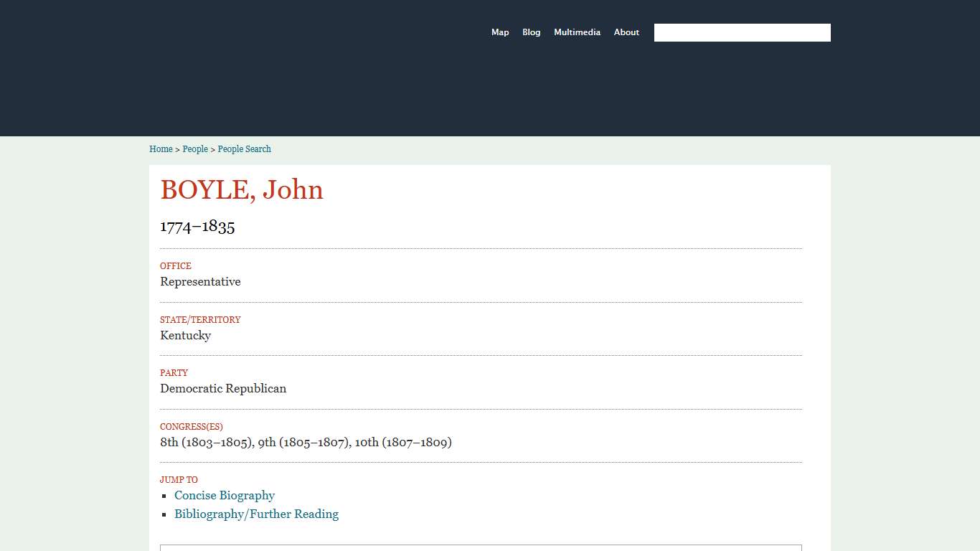Click the CONGRESS(ES) heading

[191, 426]
